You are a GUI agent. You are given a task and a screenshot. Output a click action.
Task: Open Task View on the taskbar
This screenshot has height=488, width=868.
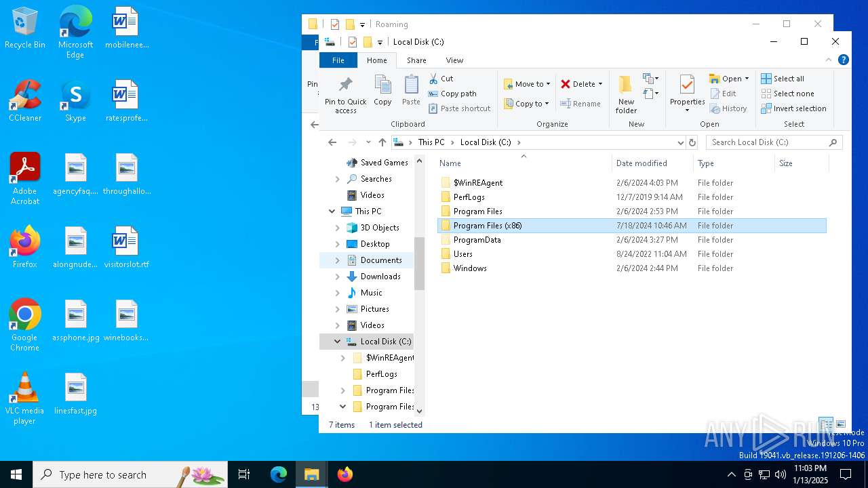pyautogui.click(x=244, y=474)
